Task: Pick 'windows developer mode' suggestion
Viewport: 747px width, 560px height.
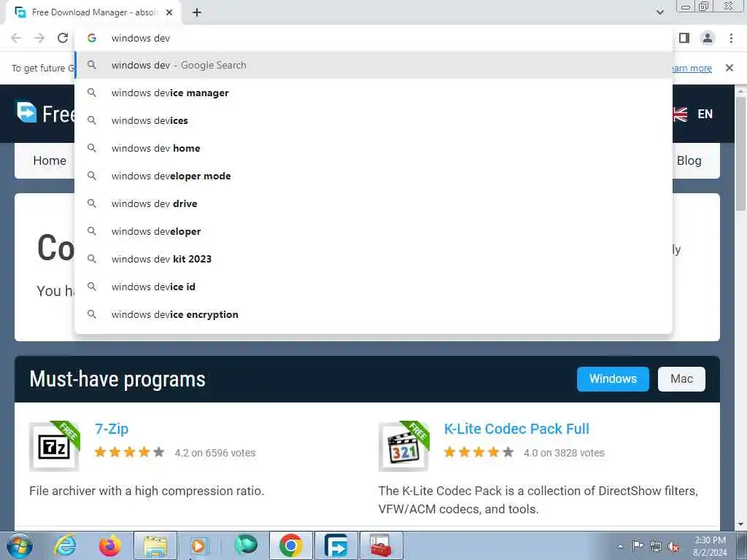Action: click(x=373, y=176)
